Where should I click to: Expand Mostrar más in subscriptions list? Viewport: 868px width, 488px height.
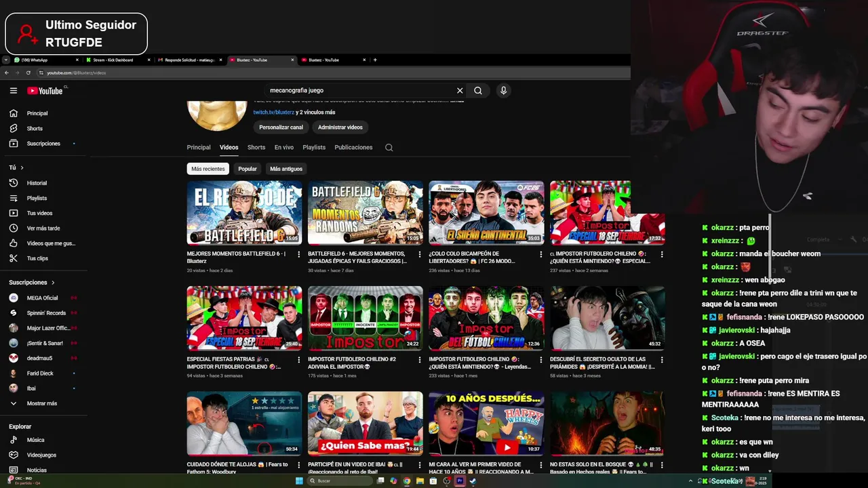tap(43, 403)
